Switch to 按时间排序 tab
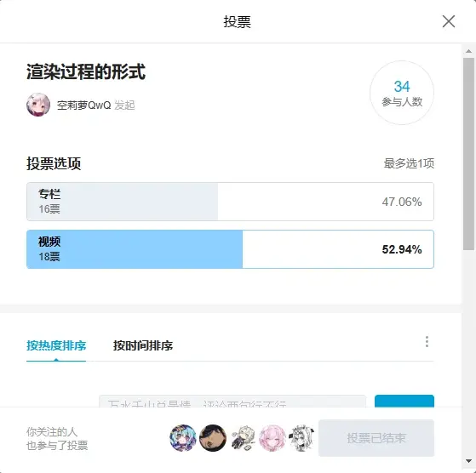476x473 pixels. click(x=143, y=345)
